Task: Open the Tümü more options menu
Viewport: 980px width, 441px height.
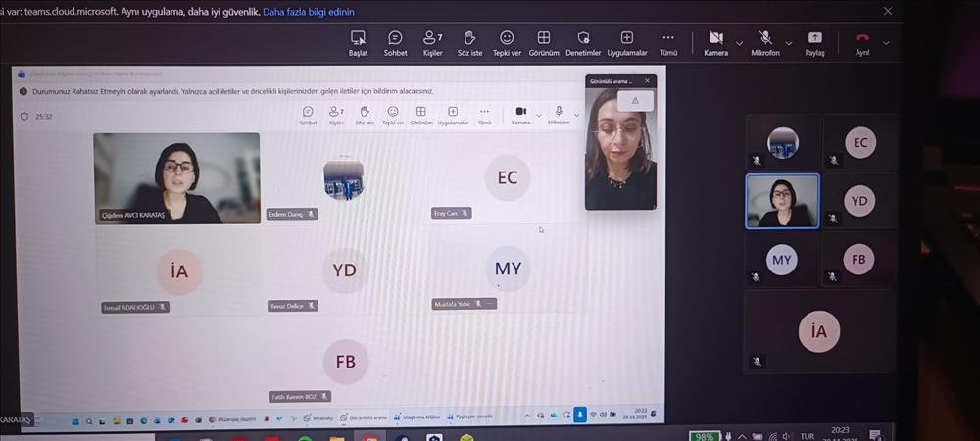Action: [x=668, y=42]
